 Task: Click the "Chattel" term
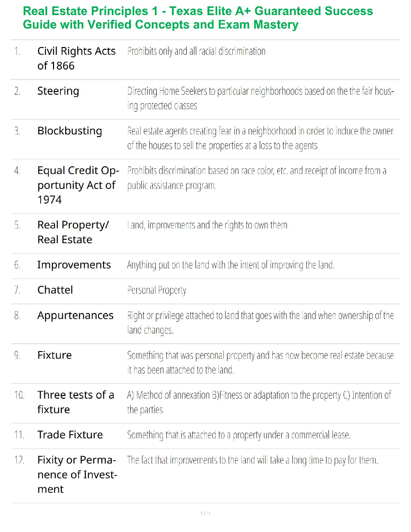pyautogui.click(x=55, y=290)
